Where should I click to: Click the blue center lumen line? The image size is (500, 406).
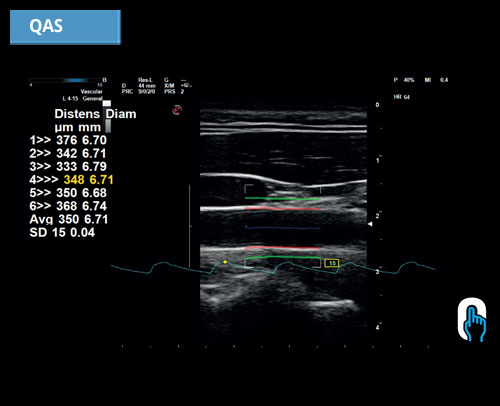(x=283, y=228)
